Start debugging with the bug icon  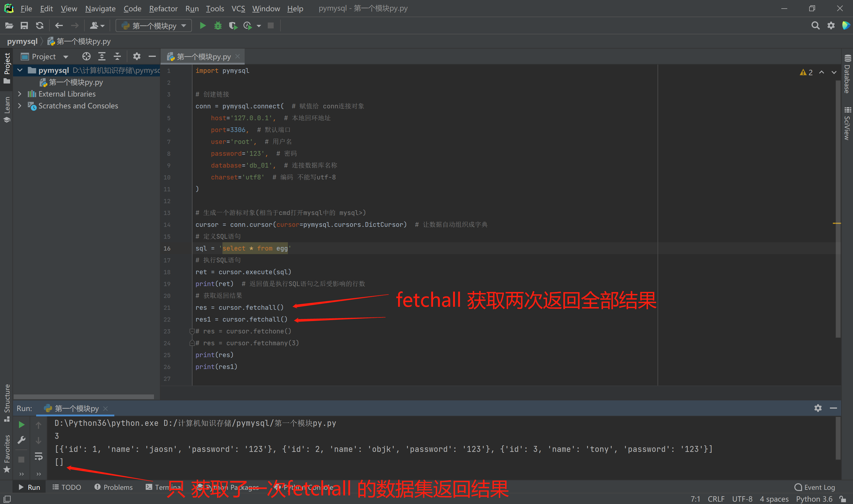218,25
